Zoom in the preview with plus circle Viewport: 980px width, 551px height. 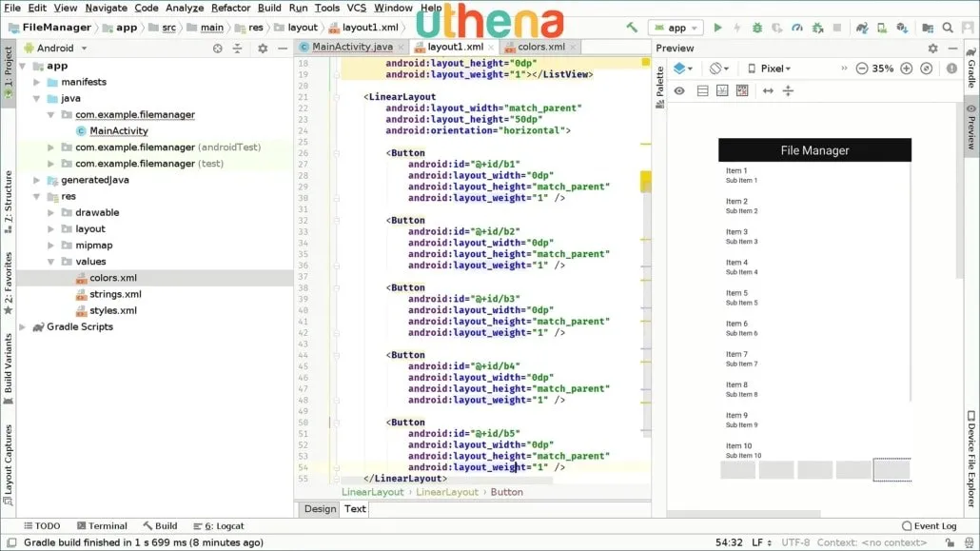point(906,69)
